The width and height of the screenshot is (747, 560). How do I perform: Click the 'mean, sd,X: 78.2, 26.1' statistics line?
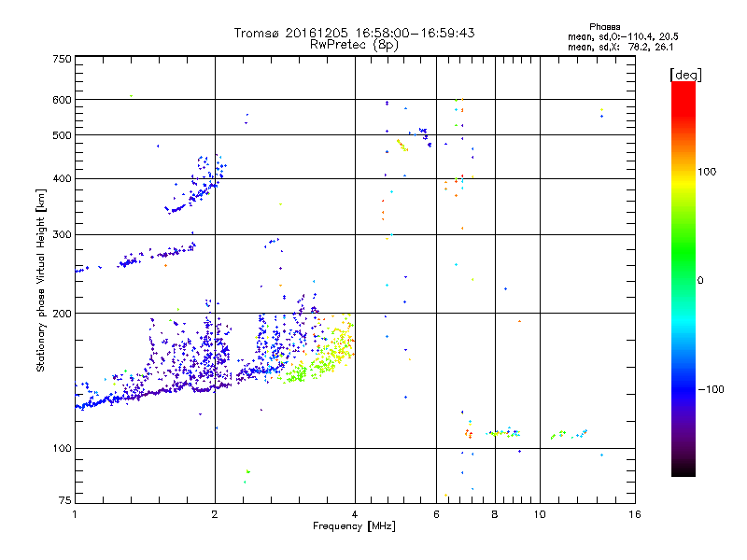[x=621, y=47]
